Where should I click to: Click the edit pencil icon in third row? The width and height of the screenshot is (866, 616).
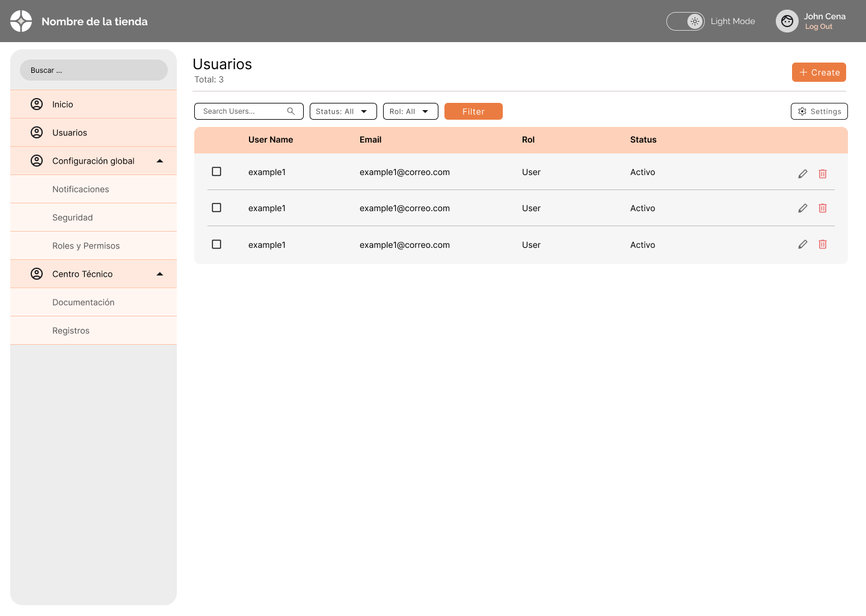point(802,244)
